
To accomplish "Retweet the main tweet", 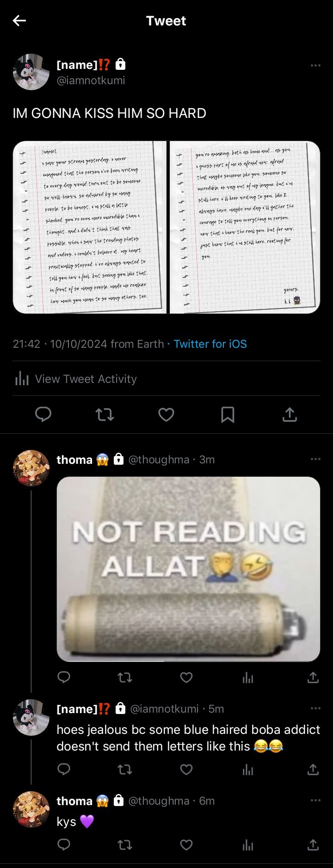I will click(x=105, y=415).
